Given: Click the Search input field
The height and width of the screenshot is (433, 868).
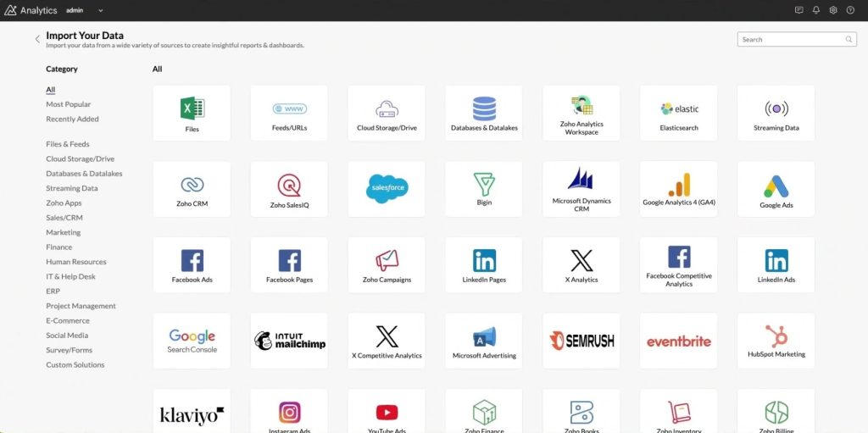Looking at the screenshot, I should click(x=797, y=39).
